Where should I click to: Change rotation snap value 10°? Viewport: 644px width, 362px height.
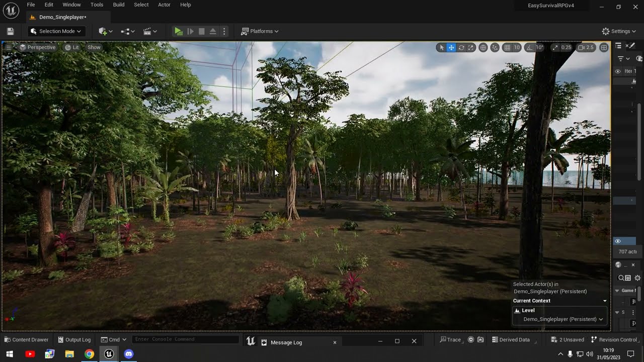(540, 47)
